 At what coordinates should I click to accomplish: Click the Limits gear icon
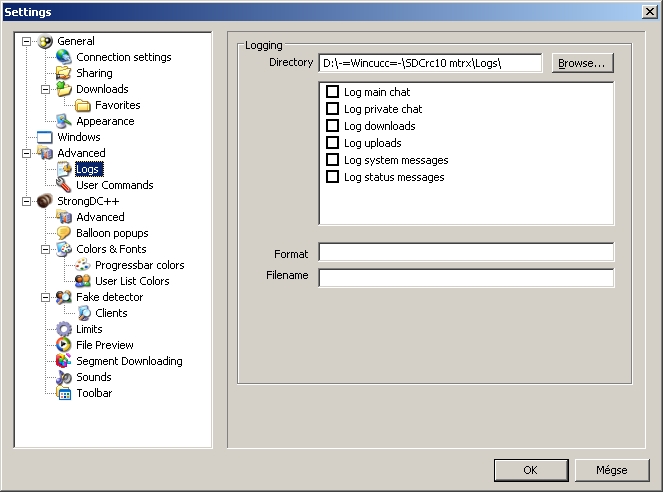tap(64, 329)
